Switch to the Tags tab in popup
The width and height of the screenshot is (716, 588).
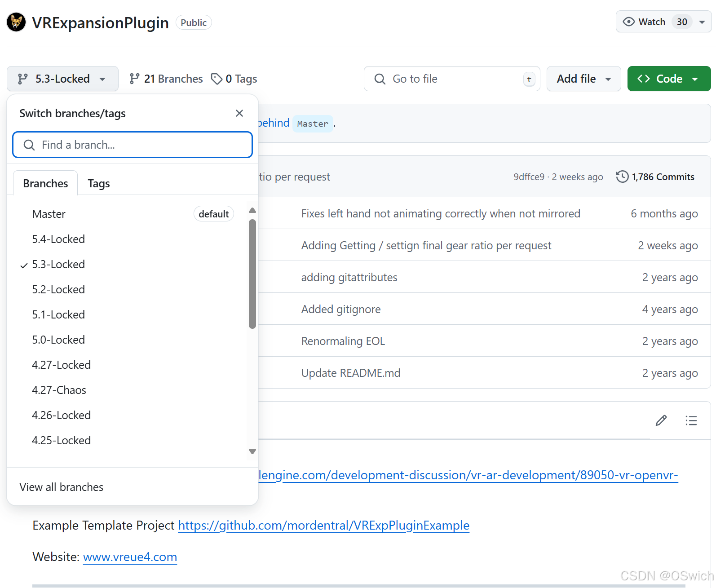(x=99, y=183)
